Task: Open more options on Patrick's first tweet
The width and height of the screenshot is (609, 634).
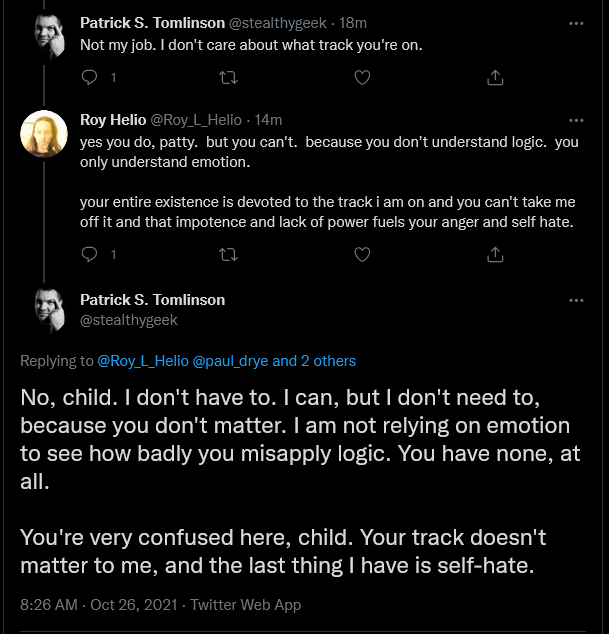Action: pyautogui.click(x=576, y=23)
